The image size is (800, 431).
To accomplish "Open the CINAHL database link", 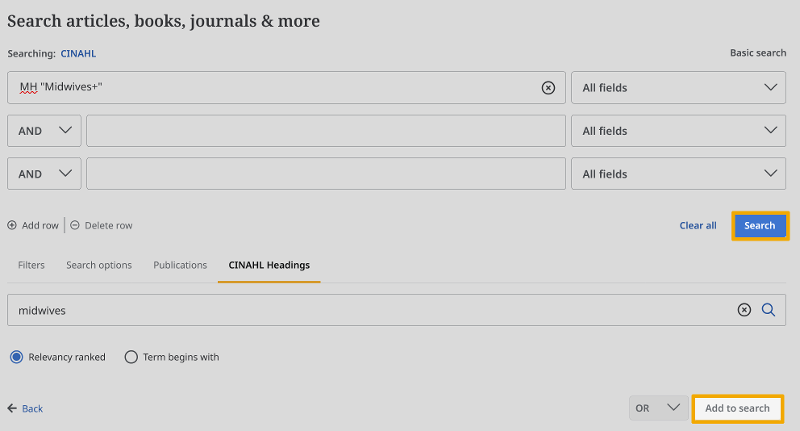I will (x=78, y=54).
